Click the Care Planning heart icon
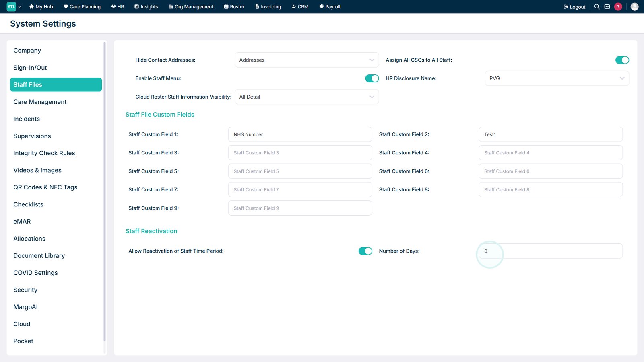644x362 pixels. click(x=66, y=7)
